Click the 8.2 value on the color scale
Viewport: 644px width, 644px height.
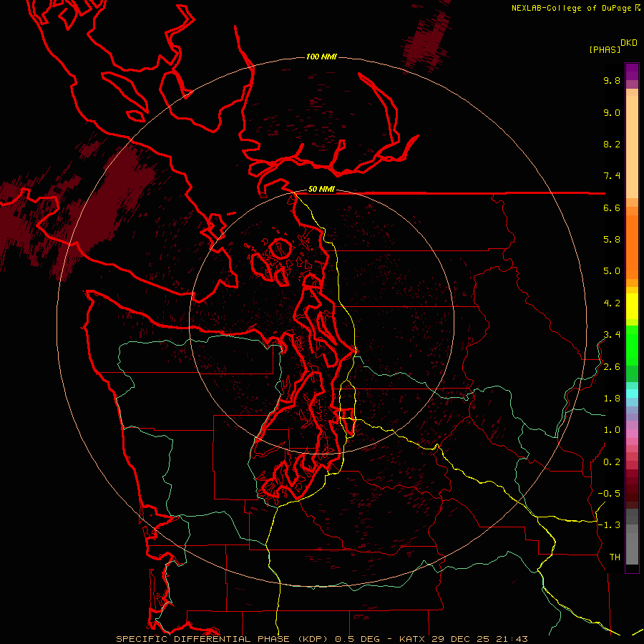612,144
